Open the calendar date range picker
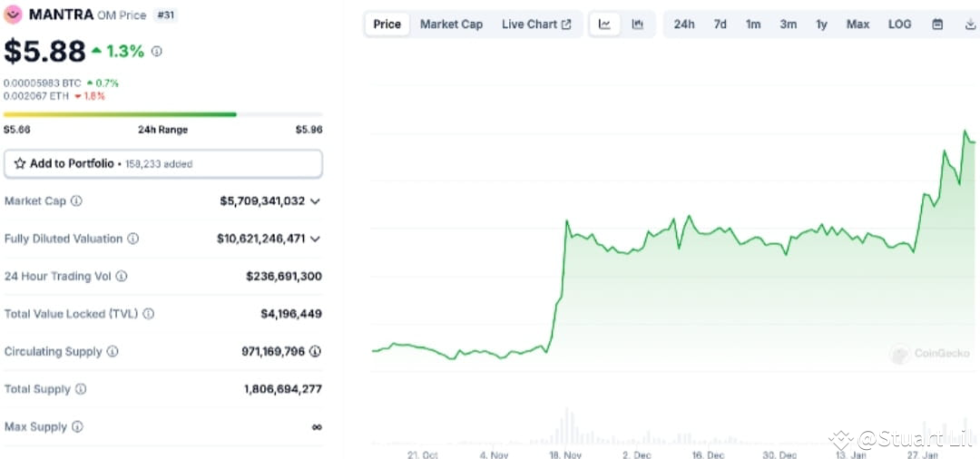This screenshot has height=459, width=980. pyautogui.click(x=937, y=24)
